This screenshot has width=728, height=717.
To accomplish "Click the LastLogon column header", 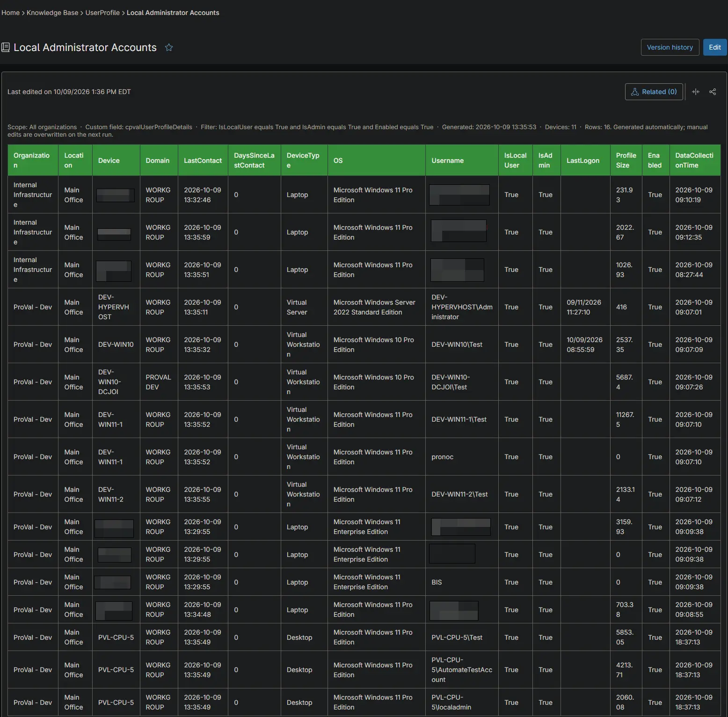I will pos(585,160).
